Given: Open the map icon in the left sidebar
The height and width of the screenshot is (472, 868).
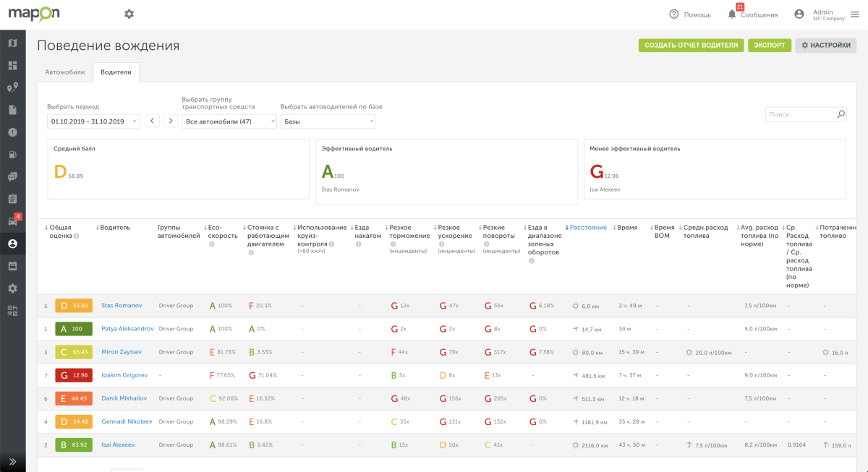Looking at the screenshot, I should coord(12,43).
